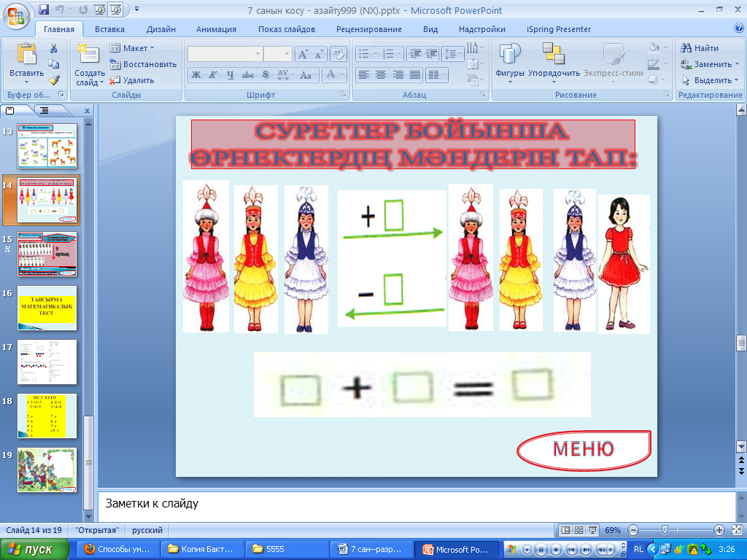This screenshot has height=560, width=747.
Task: Click Increase font size icon
Action: click(x=303, y=54)
